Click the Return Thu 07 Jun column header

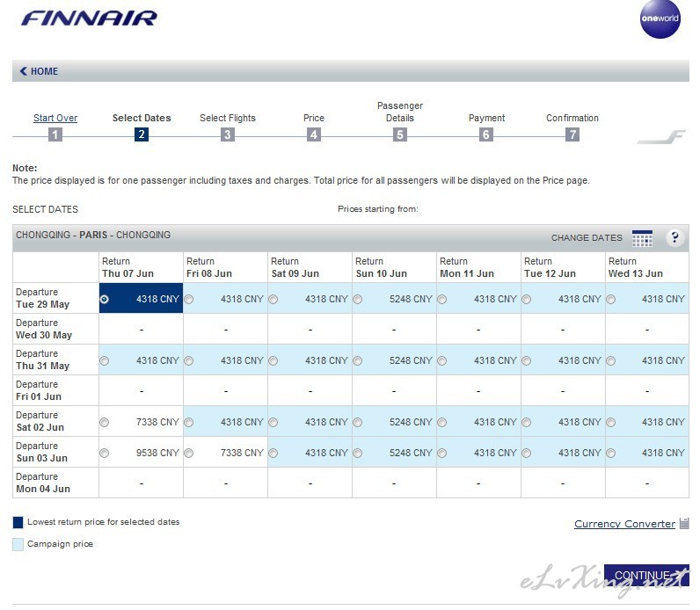(x=141, y=267)
